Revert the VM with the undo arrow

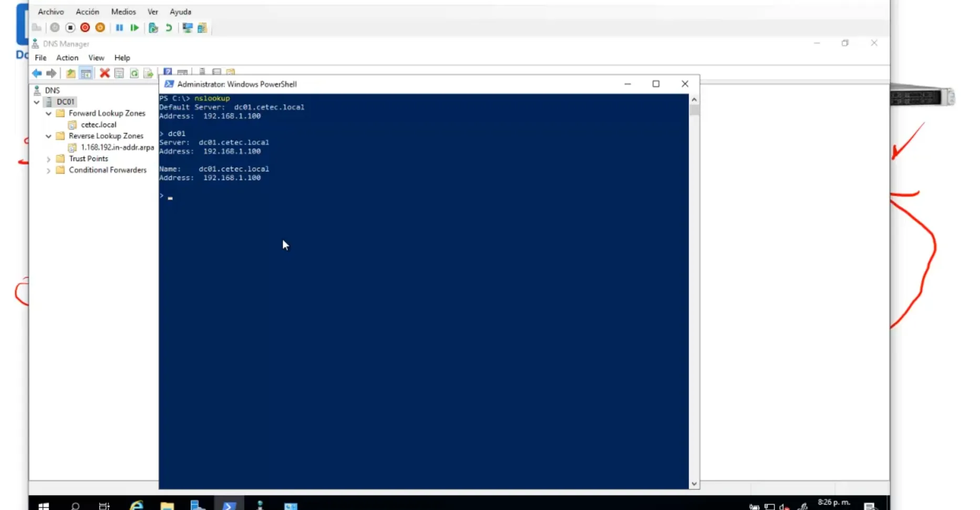point(169,28)
